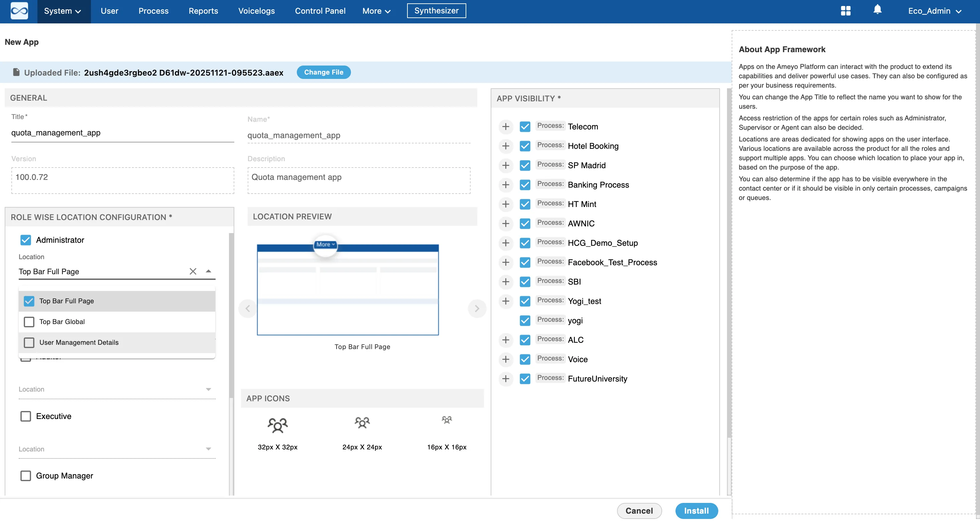Click the Ameyo infinity logo icon
The image size is (980, 531).
19,11
